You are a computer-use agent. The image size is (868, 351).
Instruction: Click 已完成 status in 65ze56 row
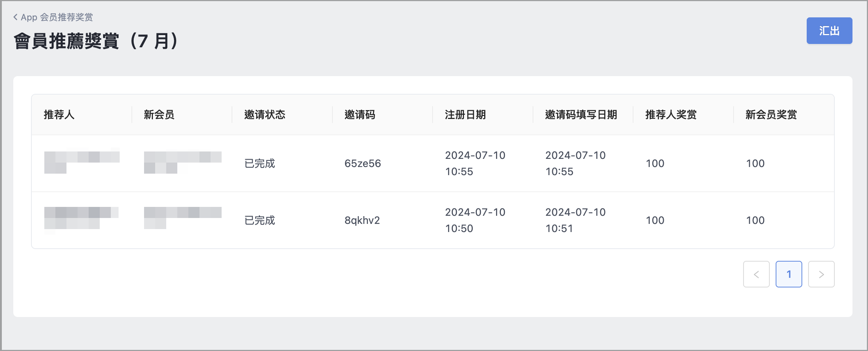point(260,163)
